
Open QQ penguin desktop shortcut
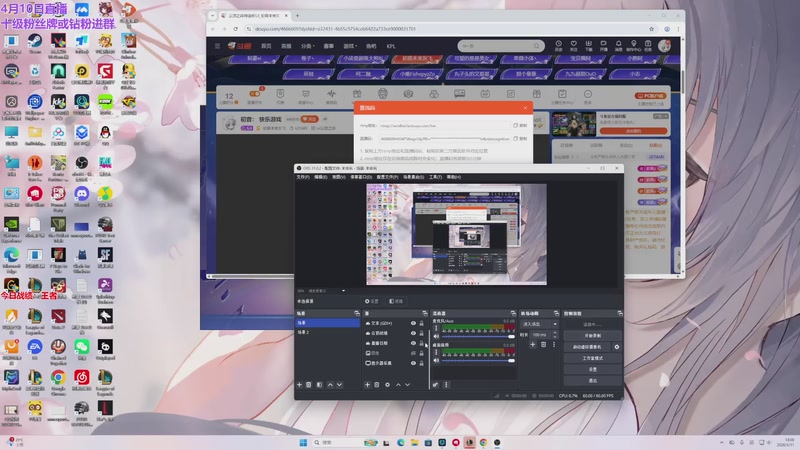(x=105, y=136)
